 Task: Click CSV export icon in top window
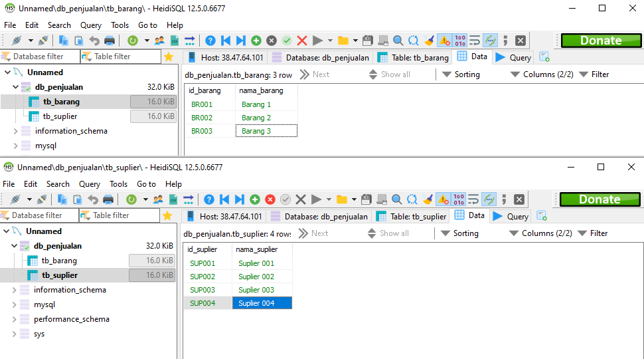point(175,41)
